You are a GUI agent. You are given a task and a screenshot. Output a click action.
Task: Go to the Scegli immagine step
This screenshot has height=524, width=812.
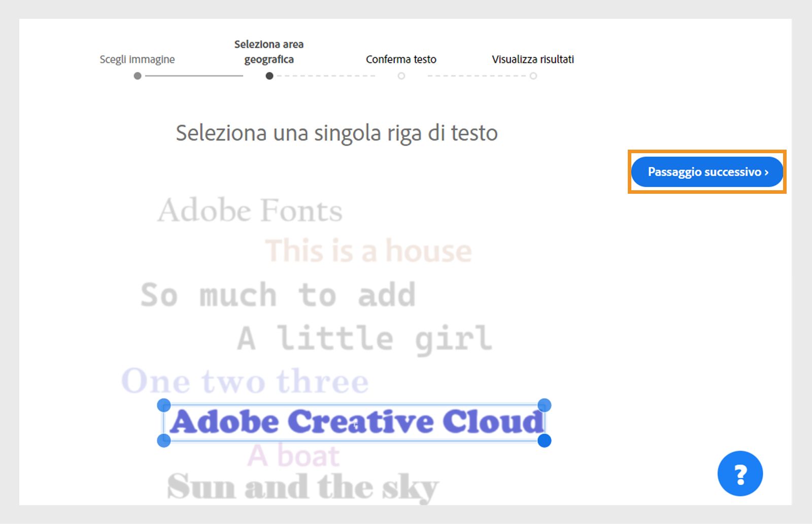137,59
